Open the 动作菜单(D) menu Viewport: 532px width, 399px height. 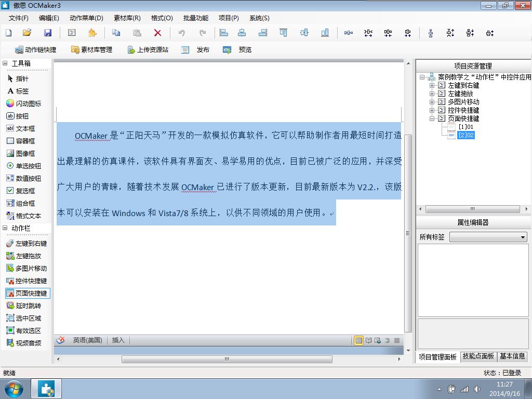(86, 18)
